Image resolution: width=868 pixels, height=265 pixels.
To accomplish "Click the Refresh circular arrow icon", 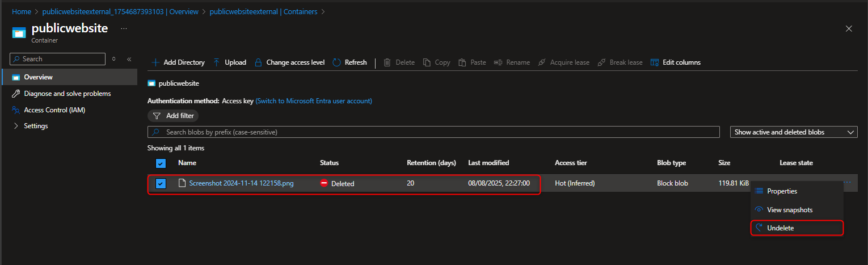I will (336, 62).
